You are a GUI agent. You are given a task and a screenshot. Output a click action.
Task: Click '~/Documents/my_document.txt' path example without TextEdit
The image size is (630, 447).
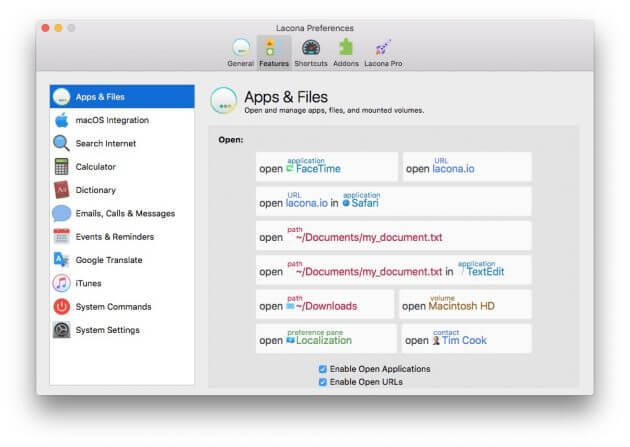pyautogui.click(x=394, y=236)
